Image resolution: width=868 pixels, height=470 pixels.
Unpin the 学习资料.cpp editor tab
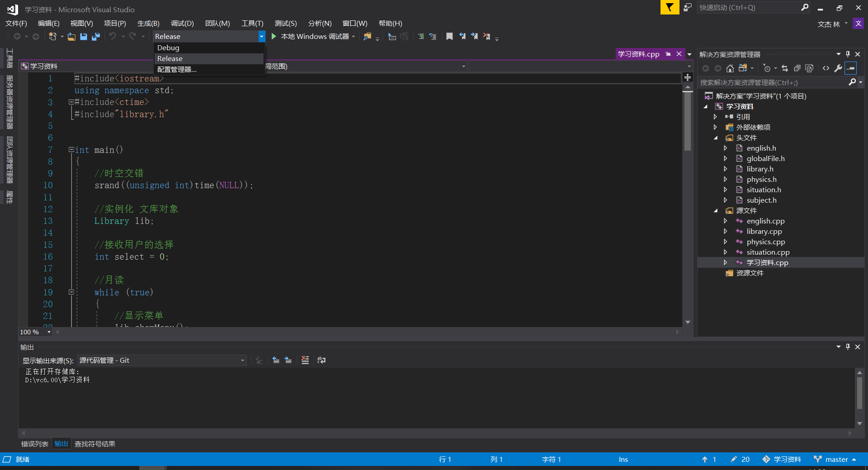coord(668,54)
